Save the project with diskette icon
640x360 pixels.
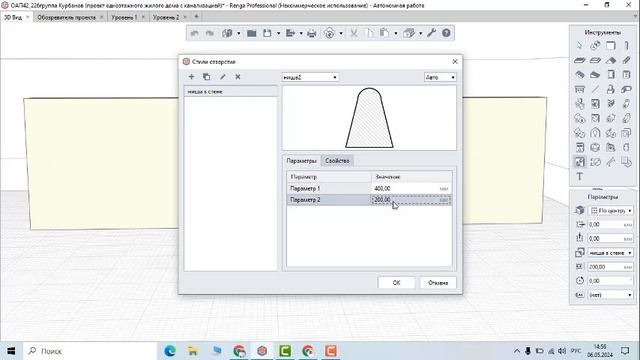[x=267, y=33]
